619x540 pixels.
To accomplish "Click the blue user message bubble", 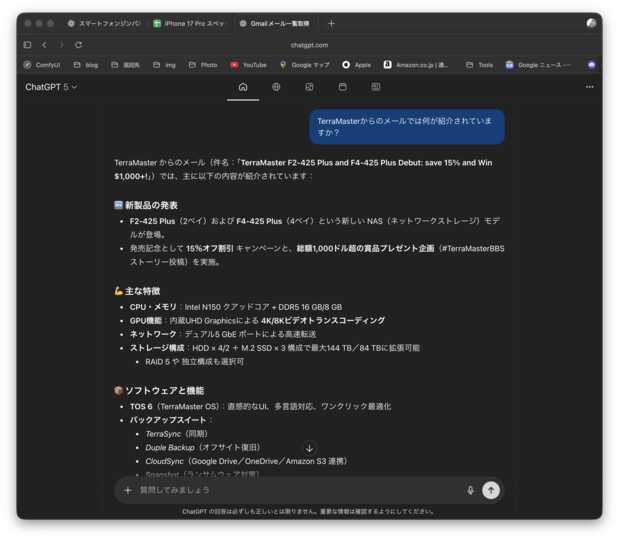I will pos(407,127).
